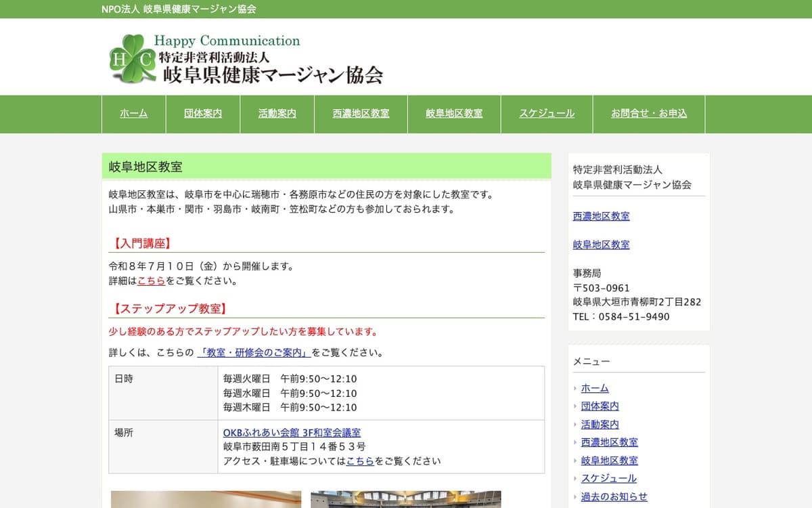Open the 「教室・研修会のご案内」 link
This screenshot has width=812, height=508.
(x=254, y=353)
